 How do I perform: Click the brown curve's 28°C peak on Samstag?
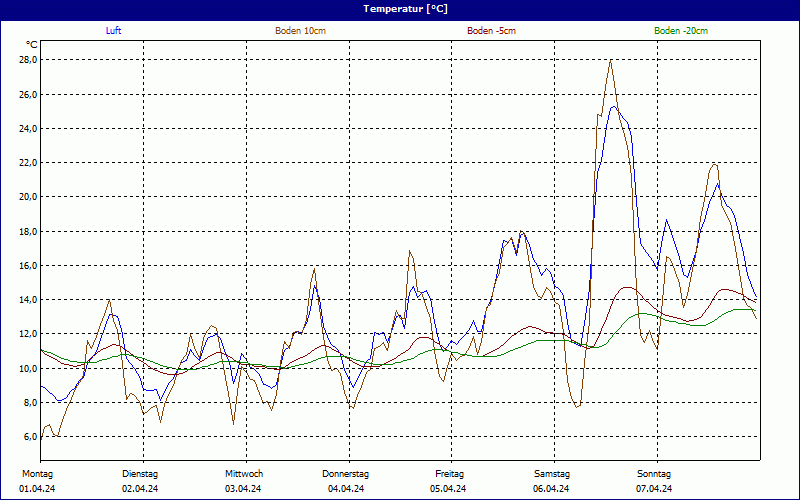pos(610,61)
